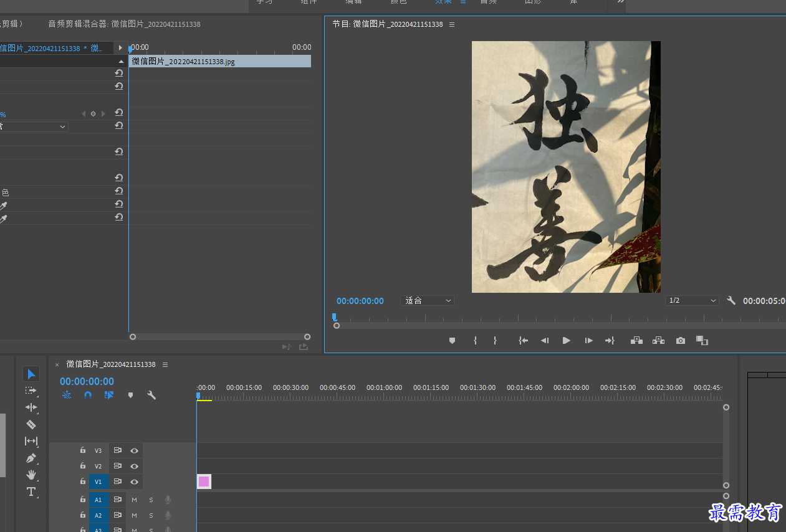
Task: Solo audio track A2
Action: click(151, 515)
